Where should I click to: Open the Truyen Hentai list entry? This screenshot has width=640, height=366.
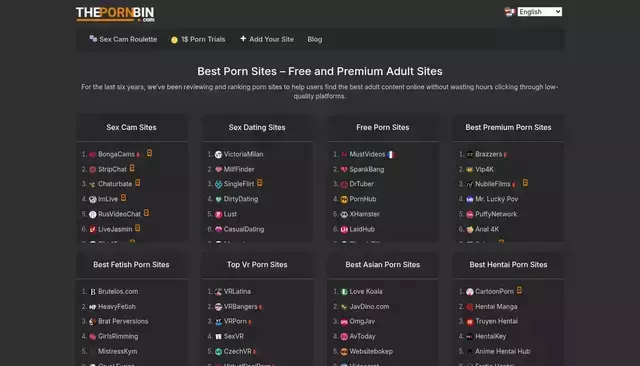pyautogui.click(x=496, y=322)
